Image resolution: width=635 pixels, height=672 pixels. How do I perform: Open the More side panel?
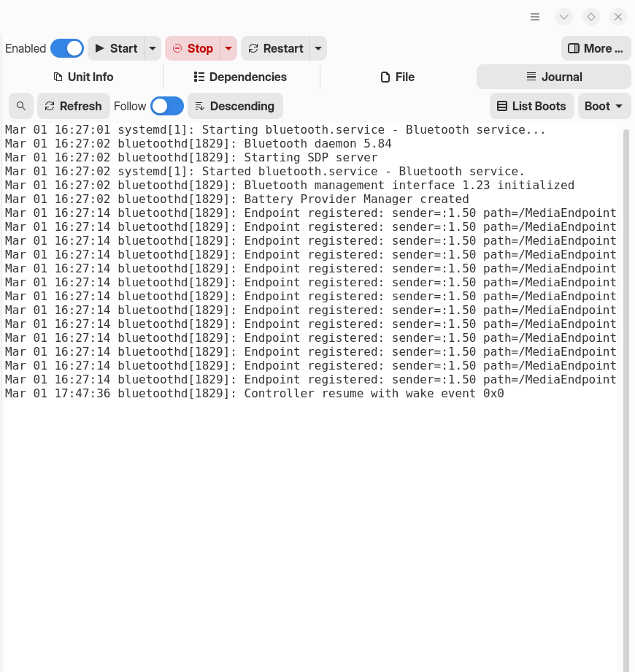tap(596, 48)
